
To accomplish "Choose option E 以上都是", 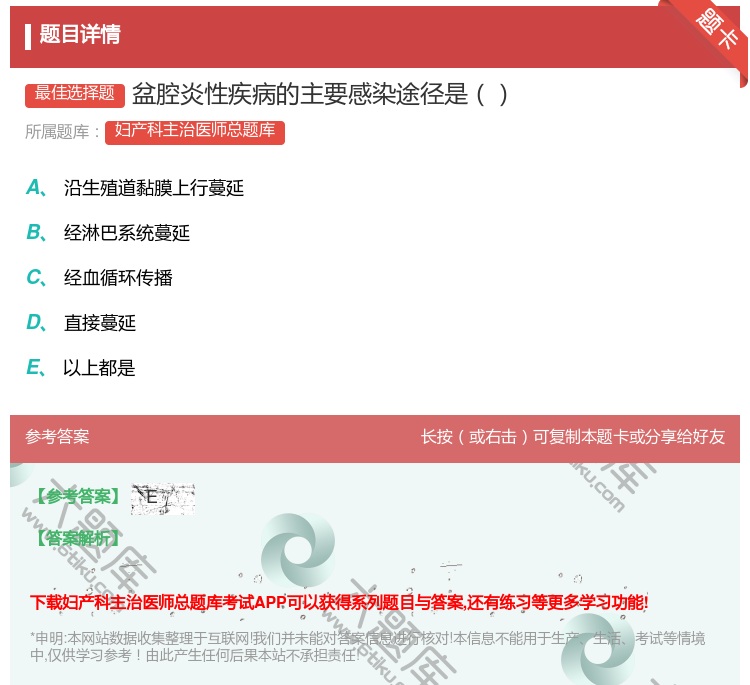I will tap(99, 368).
